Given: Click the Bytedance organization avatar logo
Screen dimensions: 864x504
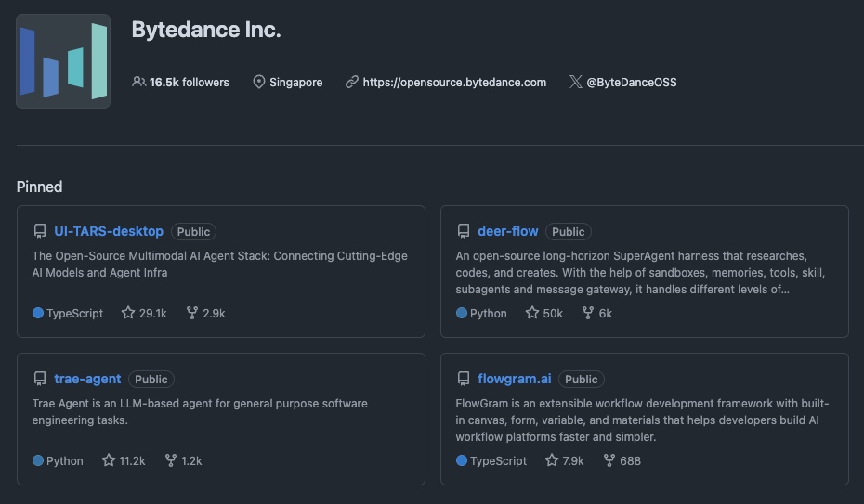Looking at the screenshot, I should click(x=63, y=61).
